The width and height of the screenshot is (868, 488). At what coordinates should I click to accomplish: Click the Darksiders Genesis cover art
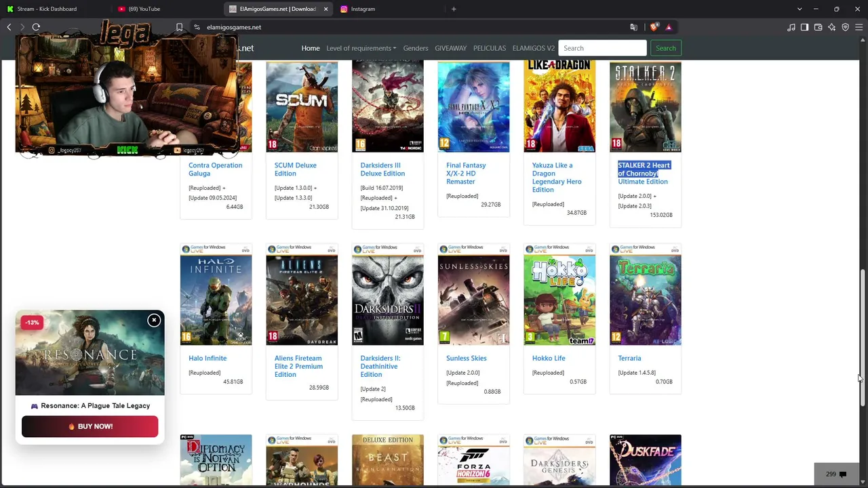559,460
